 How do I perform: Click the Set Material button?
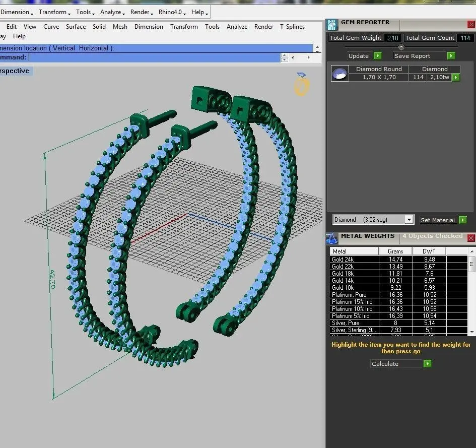click(x=438, y=220)
